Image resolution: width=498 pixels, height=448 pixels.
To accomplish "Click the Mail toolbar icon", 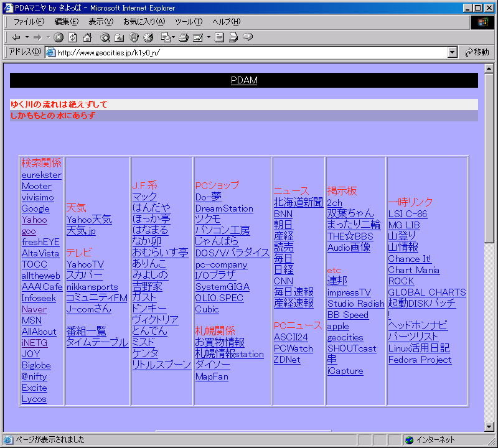I will click(166, 37).
